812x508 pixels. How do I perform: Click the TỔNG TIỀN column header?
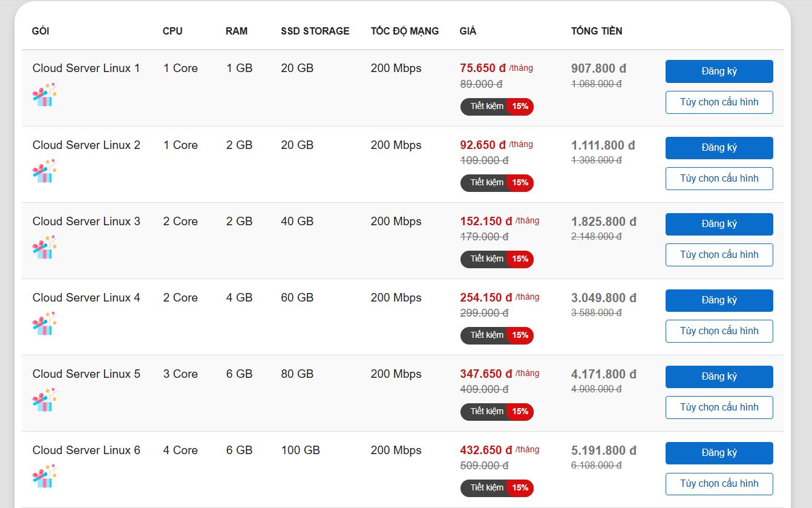click(597, 31)
